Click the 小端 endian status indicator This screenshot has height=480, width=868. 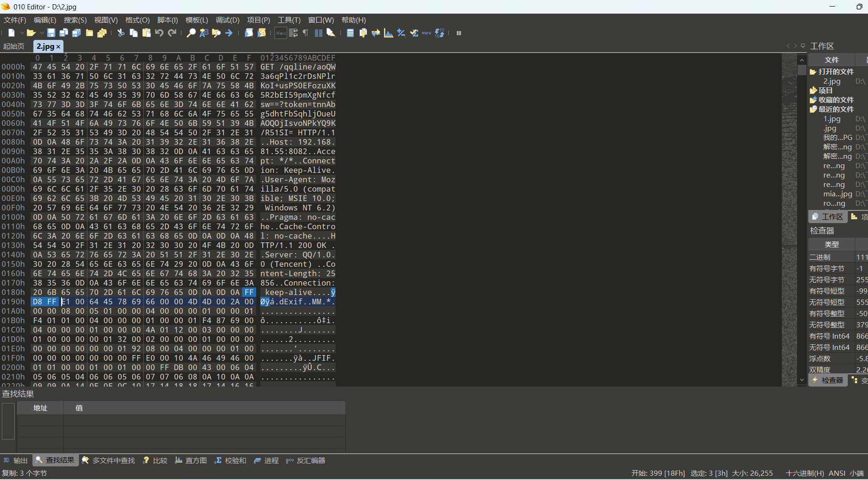pyautogui.click(x=856, y=473)
